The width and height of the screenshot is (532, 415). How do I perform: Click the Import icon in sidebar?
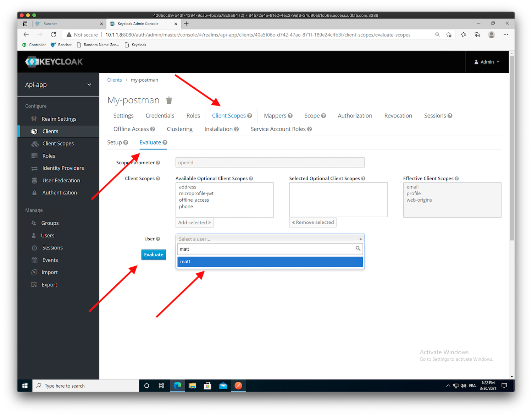34,272
